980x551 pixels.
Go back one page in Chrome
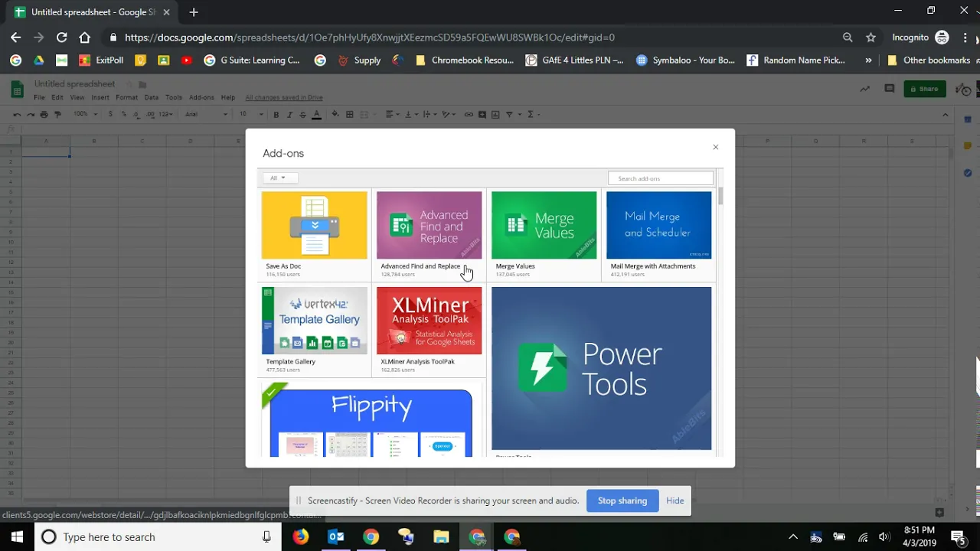click(16, 37)
